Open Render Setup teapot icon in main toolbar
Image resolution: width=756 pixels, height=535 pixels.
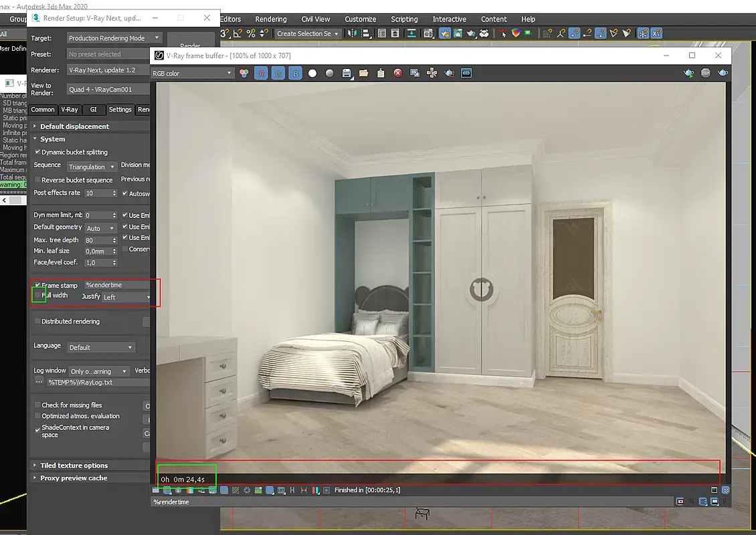pyautogui.click(x=444, y=33)
